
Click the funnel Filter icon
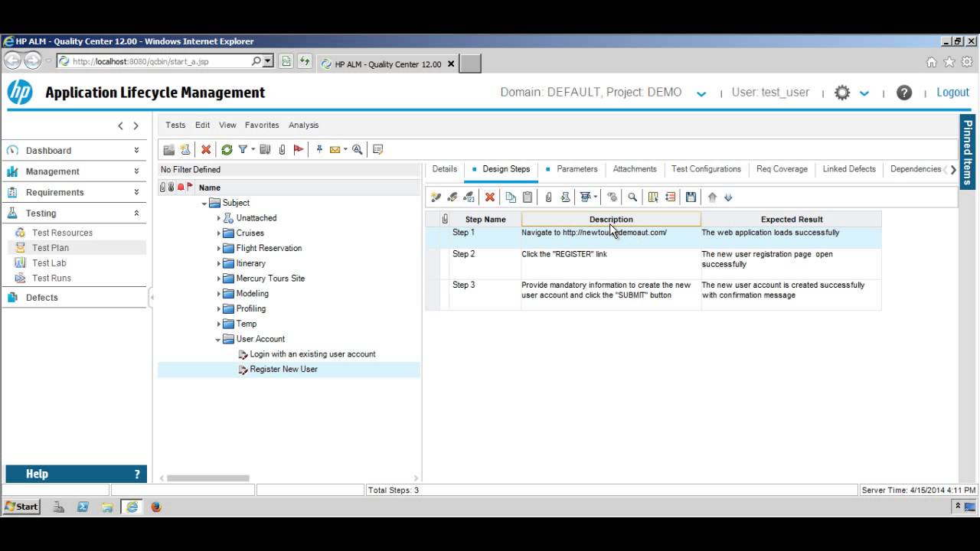pos(243,150)
